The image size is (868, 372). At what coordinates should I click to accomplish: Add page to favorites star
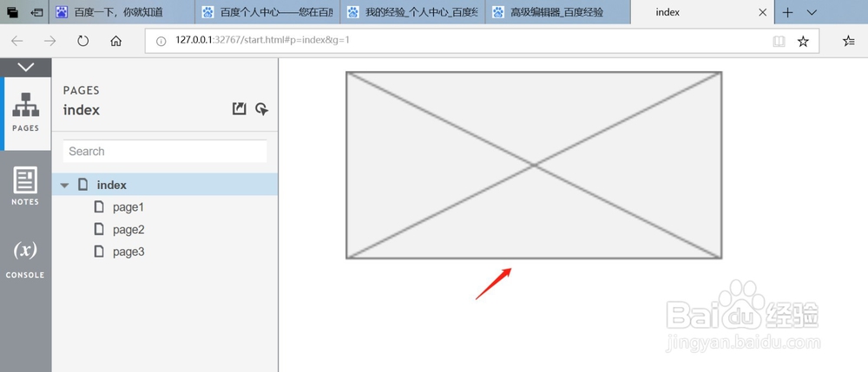pos(803,42)
